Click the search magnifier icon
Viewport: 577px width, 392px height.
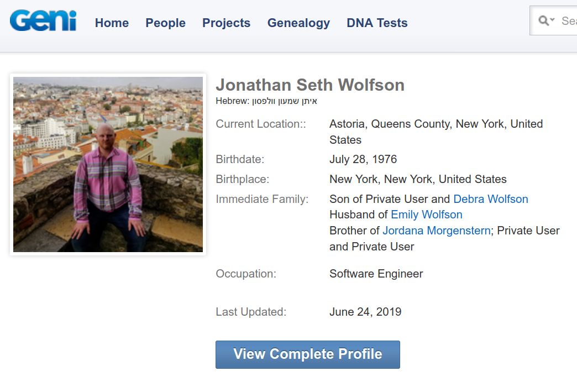point(543,20)
